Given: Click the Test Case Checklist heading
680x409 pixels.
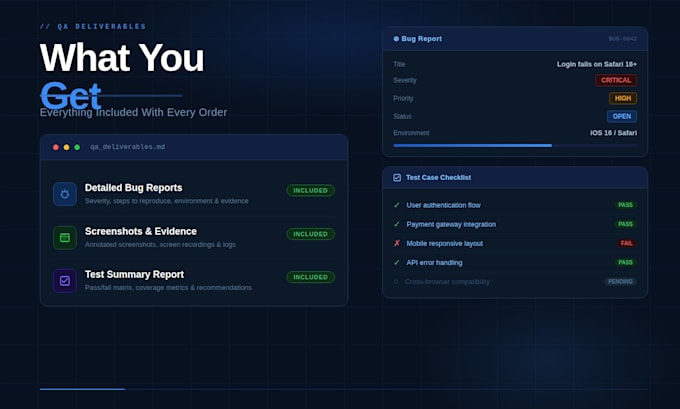Looking at the screenshot, I should pos(438,177).
